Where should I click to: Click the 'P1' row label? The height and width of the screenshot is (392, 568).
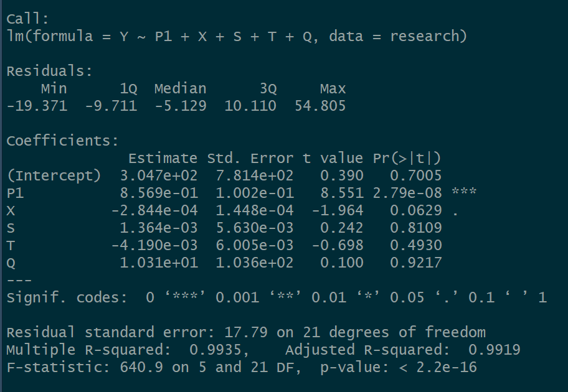pyautogui.click(x=15, y=194)
